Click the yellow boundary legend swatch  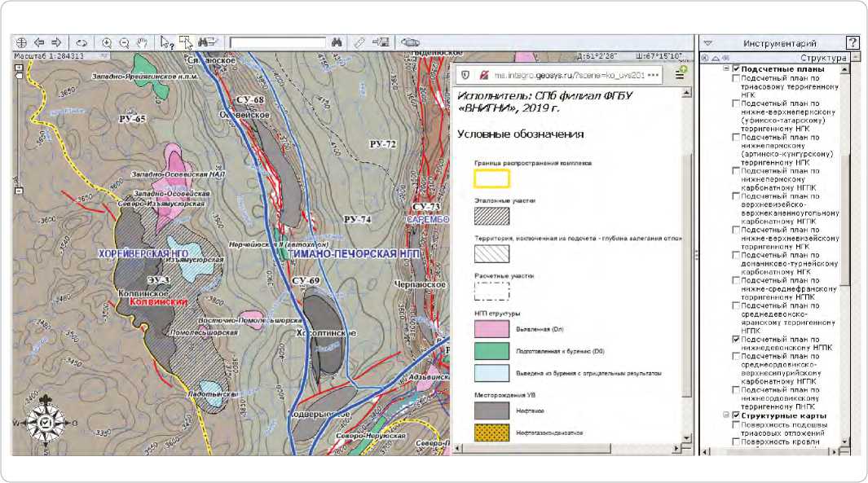click(x=491, y=178)
